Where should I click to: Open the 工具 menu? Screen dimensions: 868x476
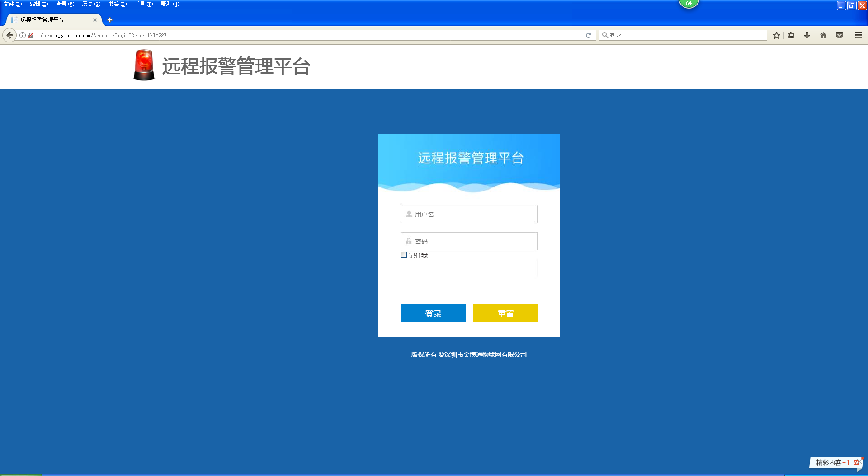tap(143, 4)
